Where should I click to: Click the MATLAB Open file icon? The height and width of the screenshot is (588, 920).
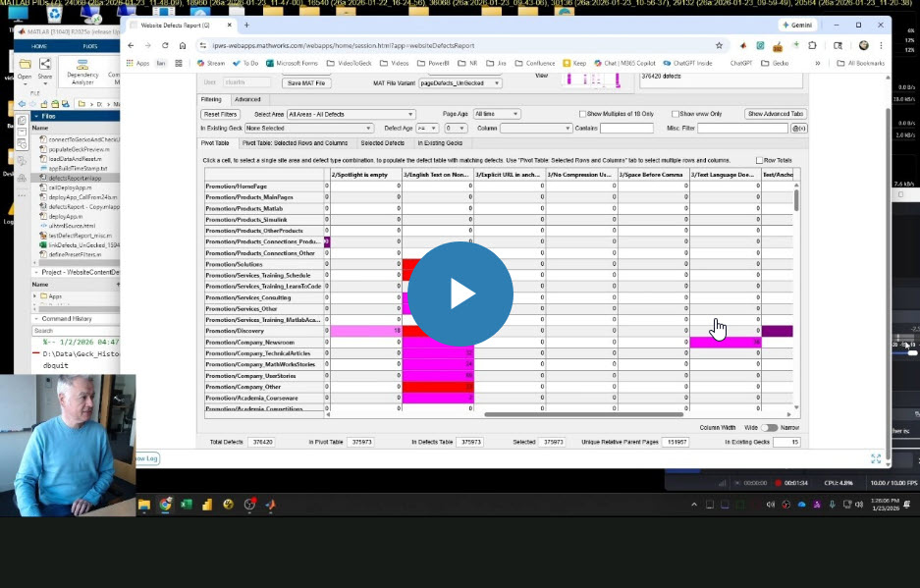point(26,65)
